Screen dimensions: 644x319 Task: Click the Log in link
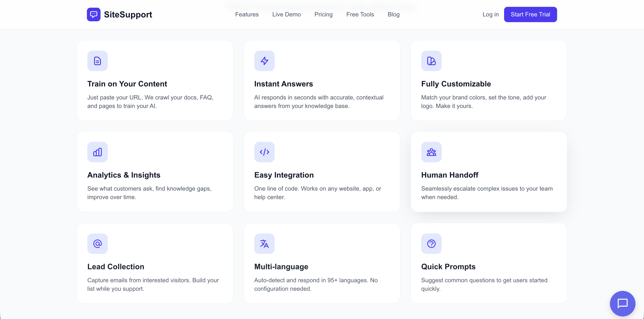pos(490,14)
